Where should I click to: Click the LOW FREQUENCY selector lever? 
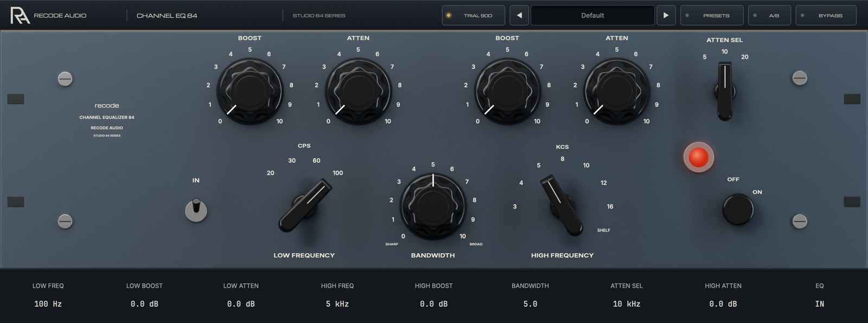(x=305, y=205)
